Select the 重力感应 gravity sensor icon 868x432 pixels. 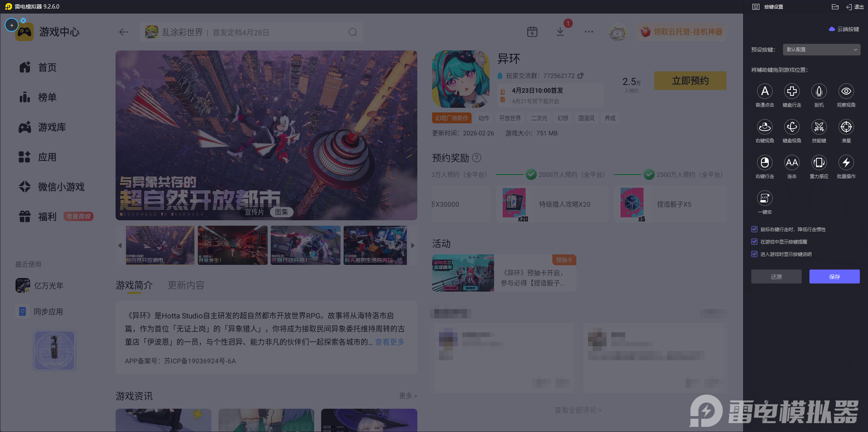tap(819, 163)
